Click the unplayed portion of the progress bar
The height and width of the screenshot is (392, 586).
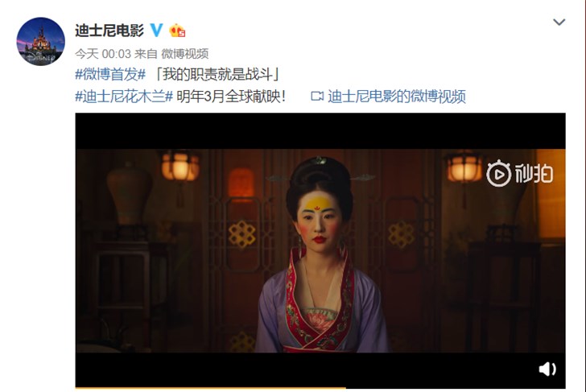click(x=456, y=388)
